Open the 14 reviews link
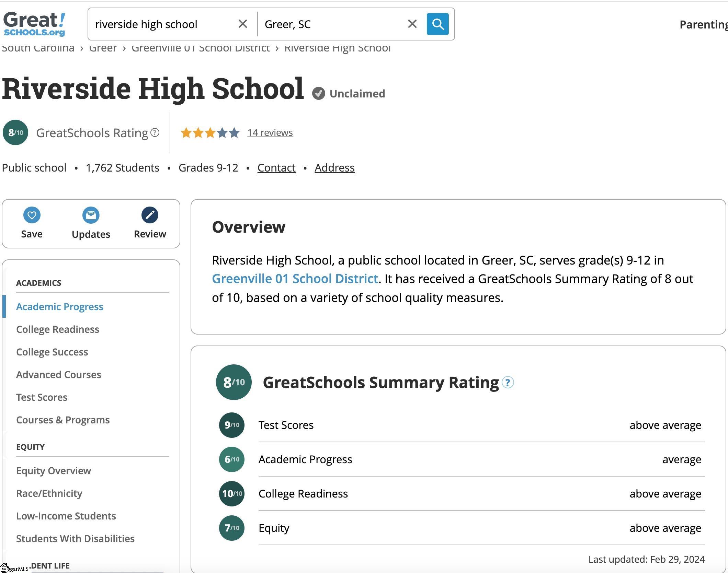The image size is (728, 573). click(270, 132)
